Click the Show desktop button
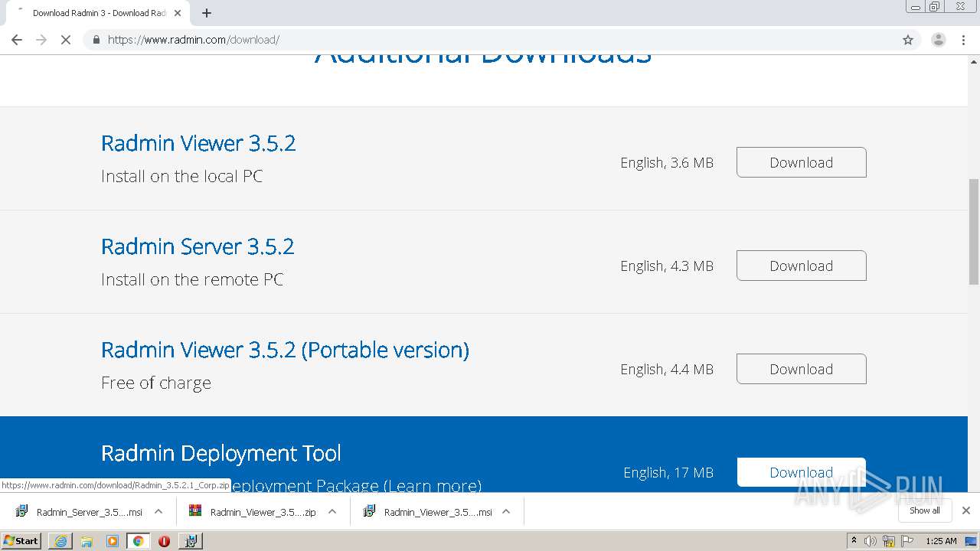This screenshot has width=980, height=551. point(972,541)
